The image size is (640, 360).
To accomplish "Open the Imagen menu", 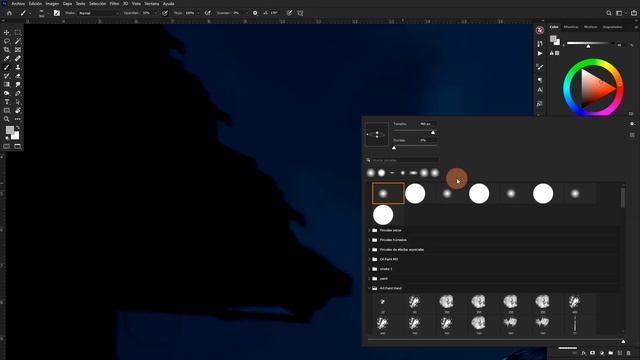I will click(52, 4).
